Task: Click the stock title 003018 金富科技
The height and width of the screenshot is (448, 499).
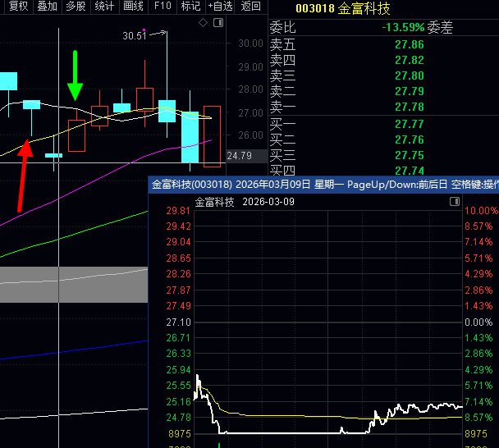Action: coord(343,8)
